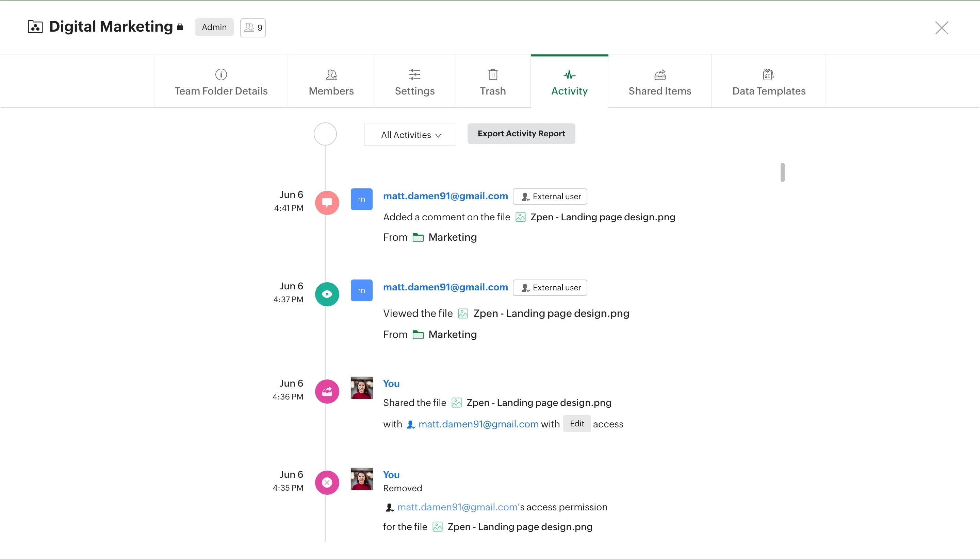Open the members count badge showing 9
This screenshot has width=980, height=559.
[253, 28]
